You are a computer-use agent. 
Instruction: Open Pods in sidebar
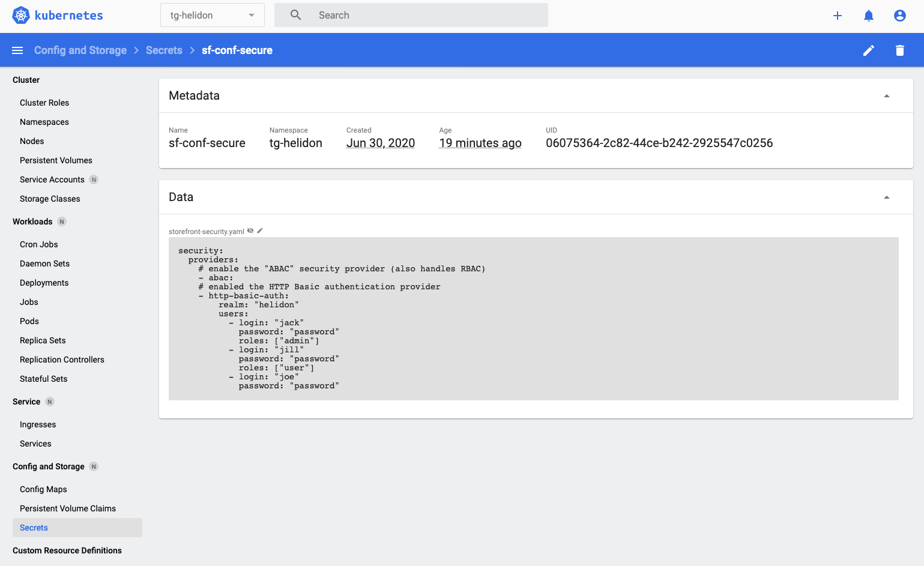click(29, 321)
